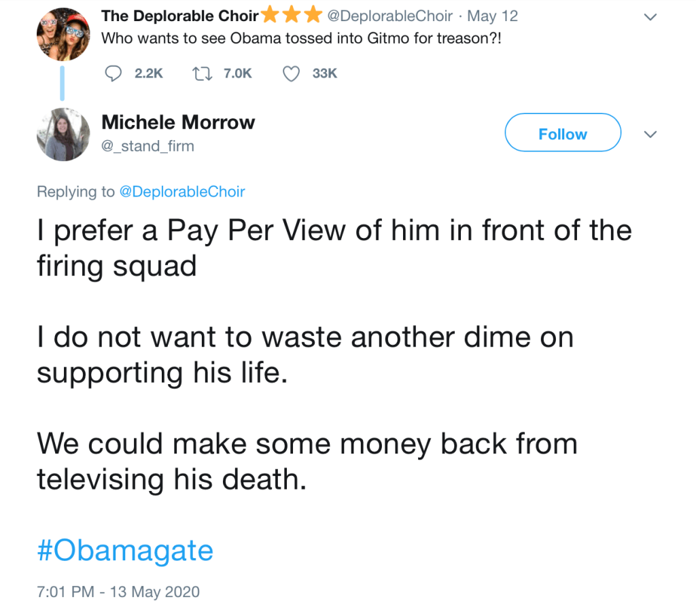Screen dimensions: 696x616
Task: Click the 7:01 PM - 13 May 2020 timestamp
Action: (x=118, y=592)
